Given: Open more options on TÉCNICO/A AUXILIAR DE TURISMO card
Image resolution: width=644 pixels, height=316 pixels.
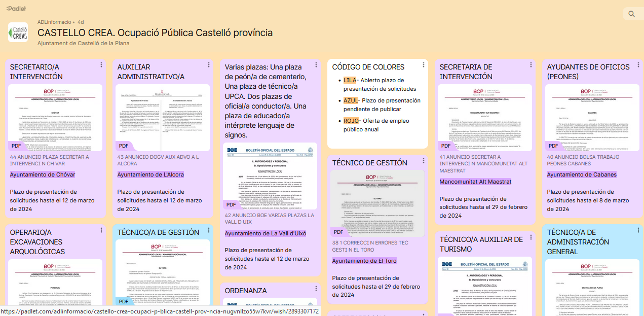Looking at the screenshot, I should [x=531, y=237].
